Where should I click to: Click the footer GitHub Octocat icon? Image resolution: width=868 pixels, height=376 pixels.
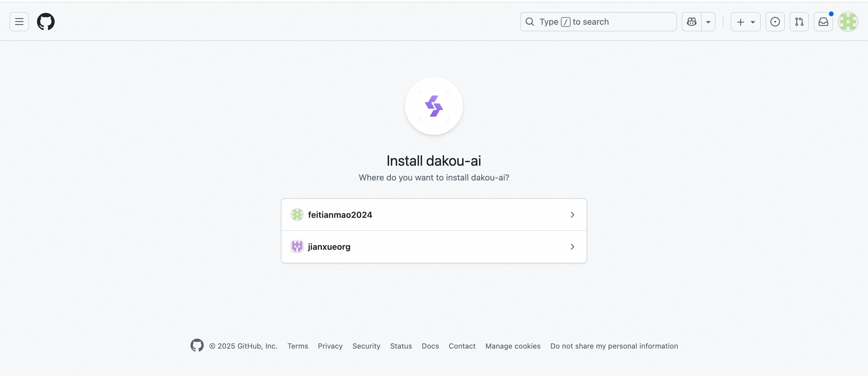click(197, 345)
